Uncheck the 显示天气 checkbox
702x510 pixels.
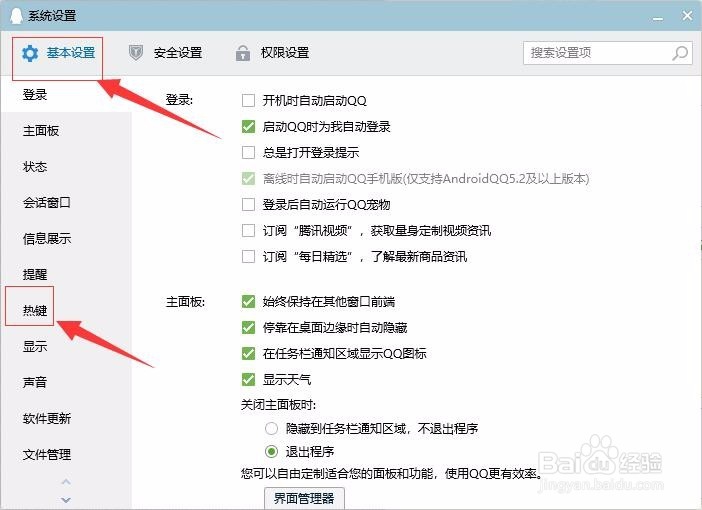pyautogui.click(x=248, y=380)
